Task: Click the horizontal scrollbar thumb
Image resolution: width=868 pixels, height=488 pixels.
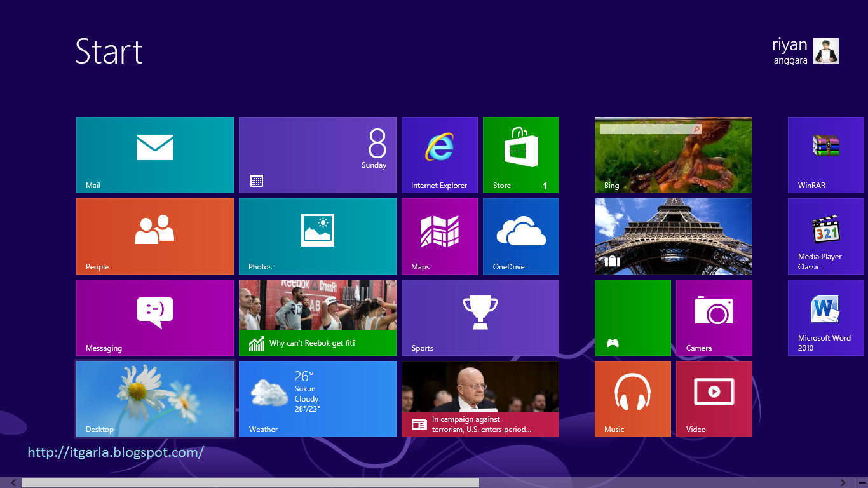Action: [250, 483]
